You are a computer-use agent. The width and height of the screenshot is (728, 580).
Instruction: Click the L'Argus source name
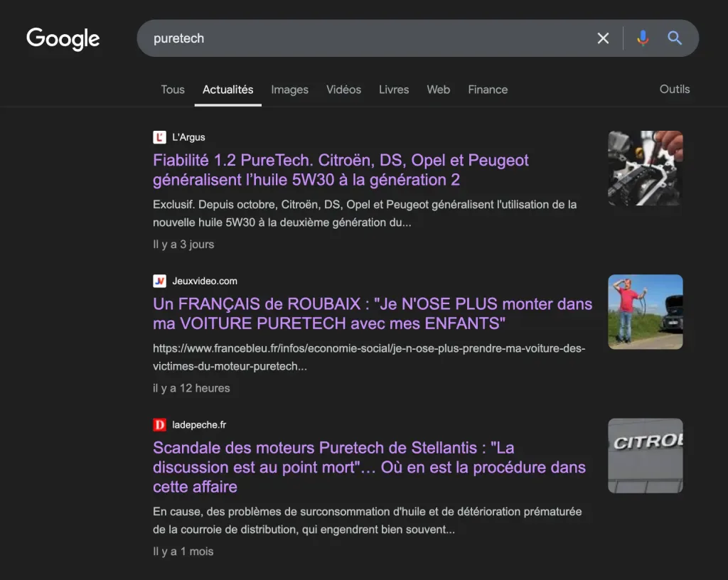tap(188, 137)
